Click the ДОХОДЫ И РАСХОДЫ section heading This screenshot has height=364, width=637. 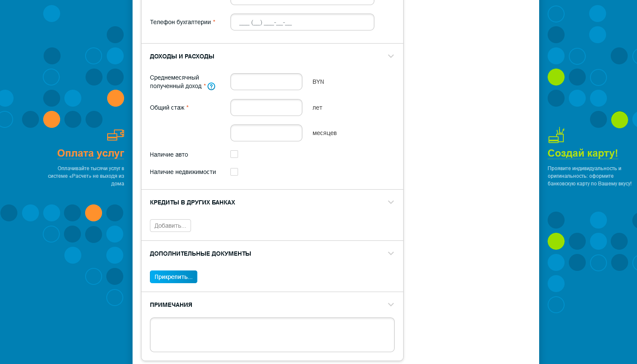point(182,56)
